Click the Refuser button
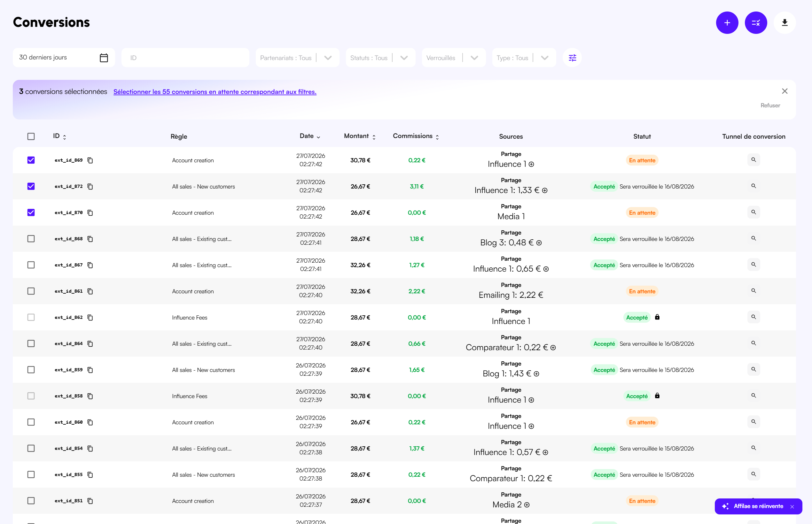812x524 pixels. pyautogui.click(x=770, y=105)
